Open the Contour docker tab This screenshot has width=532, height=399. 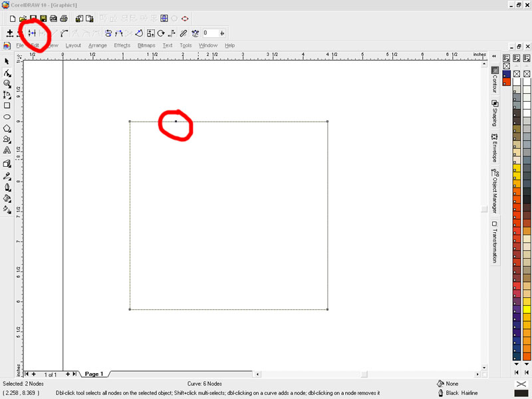point(495,80)
